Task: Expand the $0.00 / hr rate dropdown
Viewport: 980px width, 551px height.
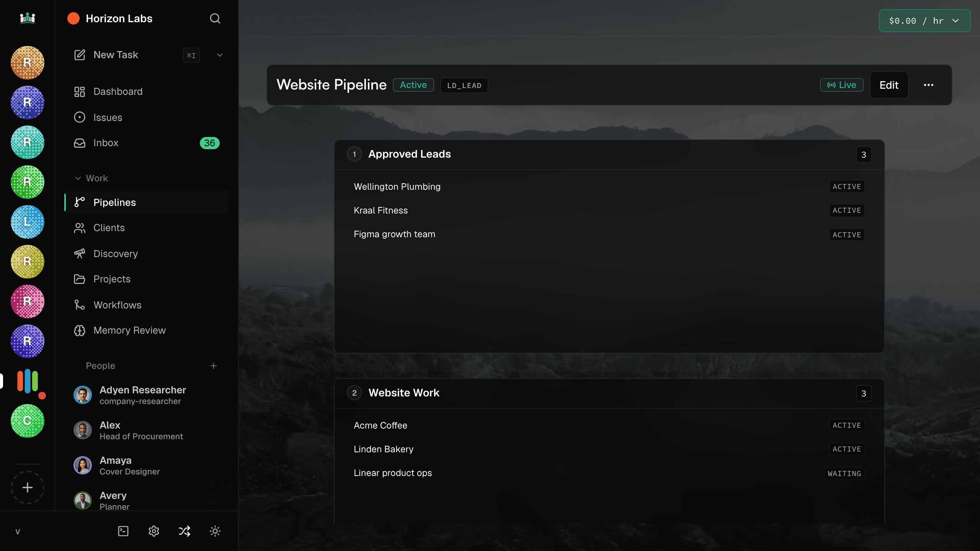Action: [x=924, y=21]
